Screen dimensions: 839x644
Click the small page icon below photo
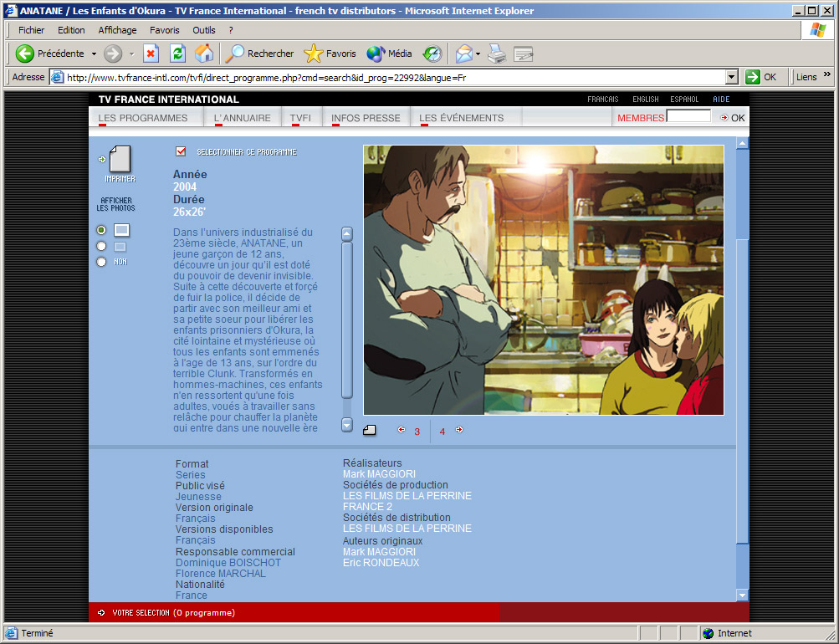[x=369, y=430]
